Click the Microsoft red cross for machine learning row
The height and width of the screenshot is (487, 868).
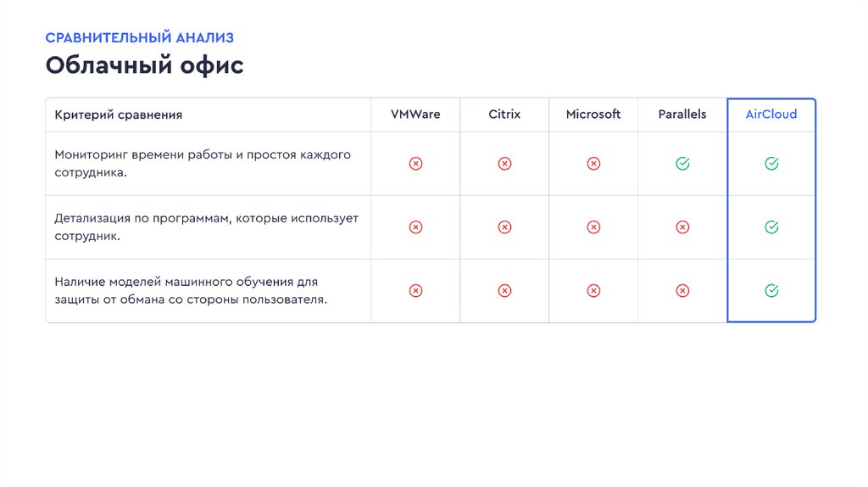point(593,291)
